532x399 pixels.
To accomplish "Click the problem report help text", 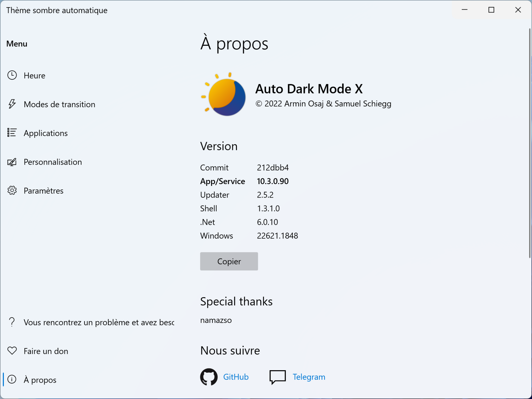I will (x=99, y=322).
